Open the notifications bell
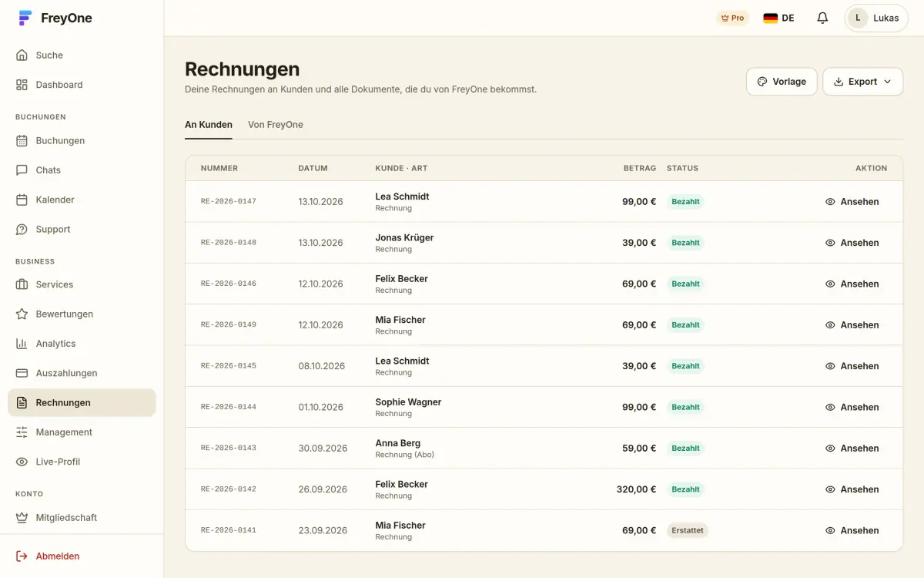This screenshot has width=924, height=578. tap(822, 18)
